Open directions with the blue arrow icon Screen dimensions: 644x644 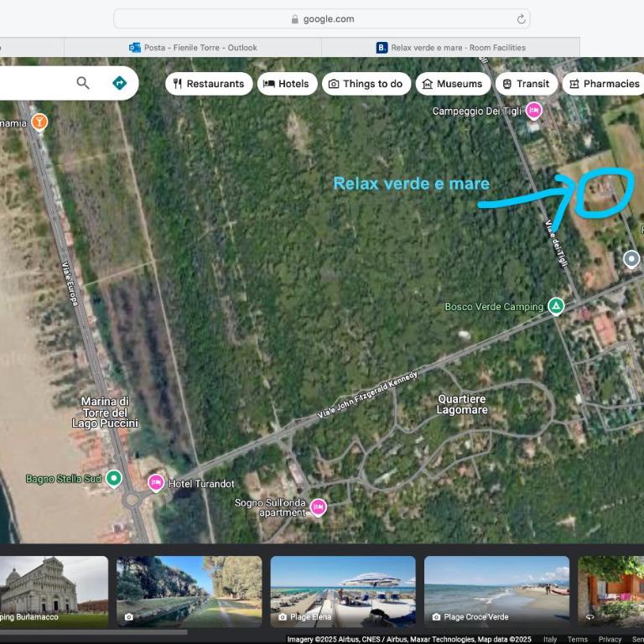point(120,83)
